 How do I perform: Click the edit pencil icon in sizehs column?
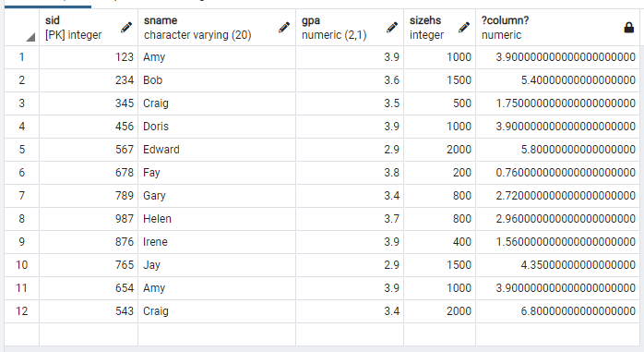(464, 28)
